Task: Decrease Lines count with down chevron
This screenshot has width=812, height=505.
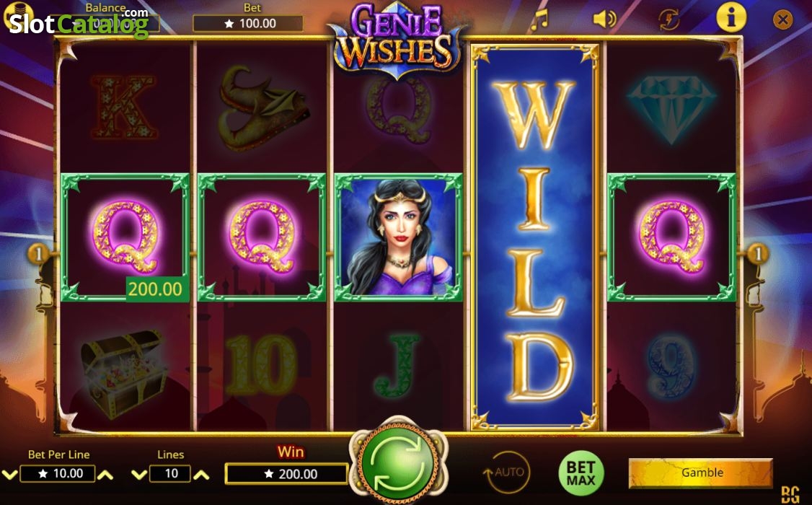Action: coord(138,475)
